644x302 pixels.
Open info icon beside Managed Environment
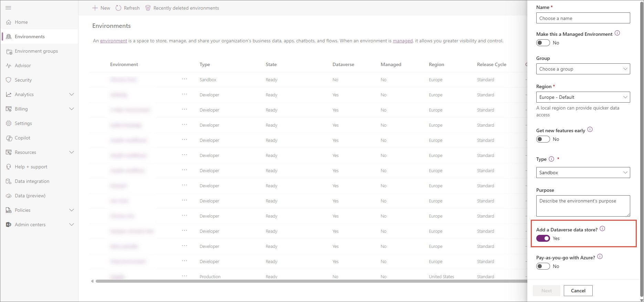(x=617, y=33)
